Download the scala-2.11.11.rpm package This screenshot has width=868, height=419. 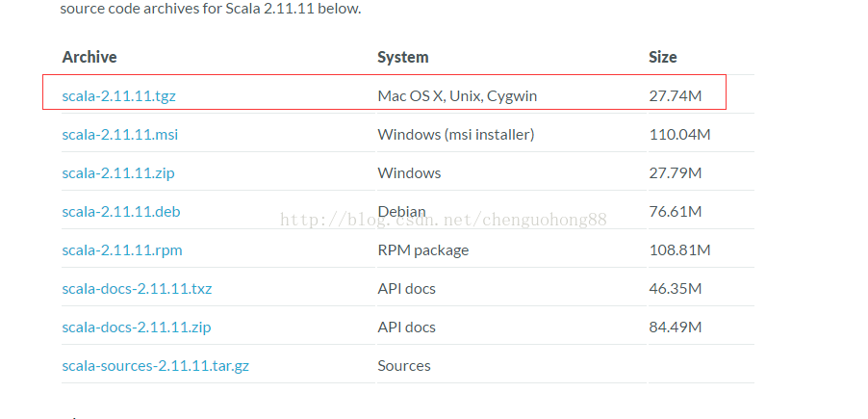pos(122,250)
